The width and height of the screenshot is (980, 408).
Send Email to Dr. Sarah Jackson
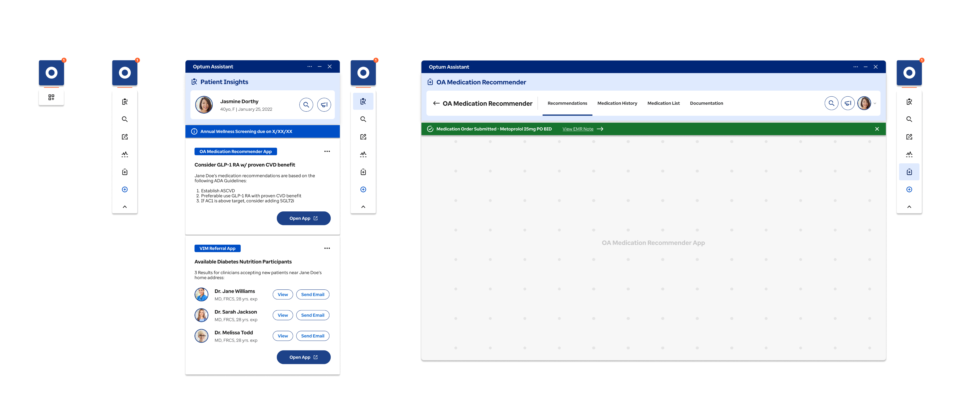pos(312,315)
